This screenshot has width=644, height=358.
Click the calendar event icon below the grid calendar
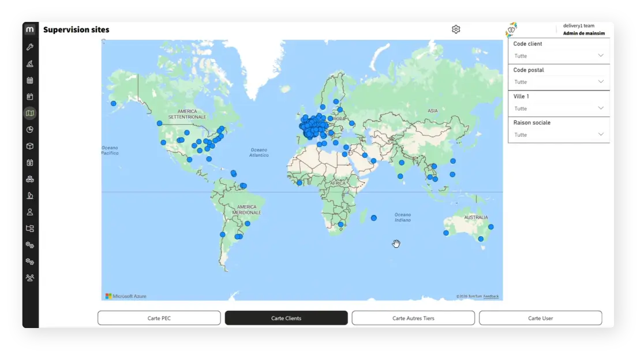(30, 97)
